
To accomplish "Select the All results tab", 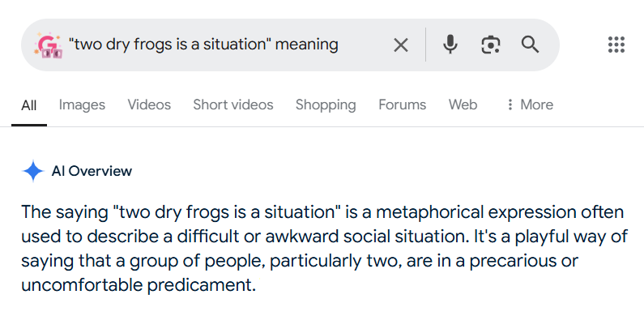I will pyautogui.click(x=28, y=105).
